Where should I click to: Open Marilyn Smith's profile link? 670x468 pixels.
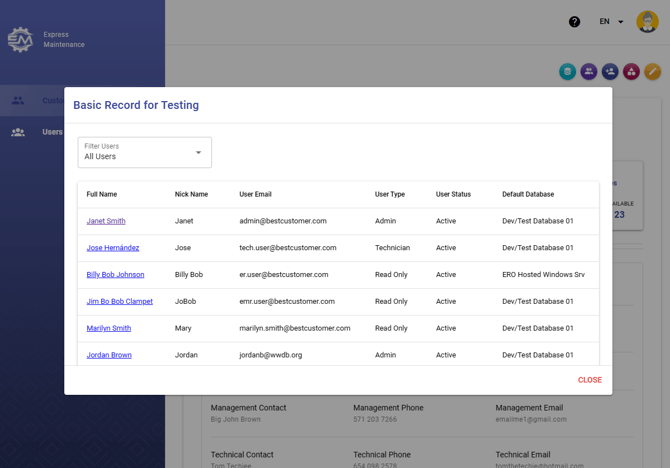pyautogui.click(x=108, y=328)
